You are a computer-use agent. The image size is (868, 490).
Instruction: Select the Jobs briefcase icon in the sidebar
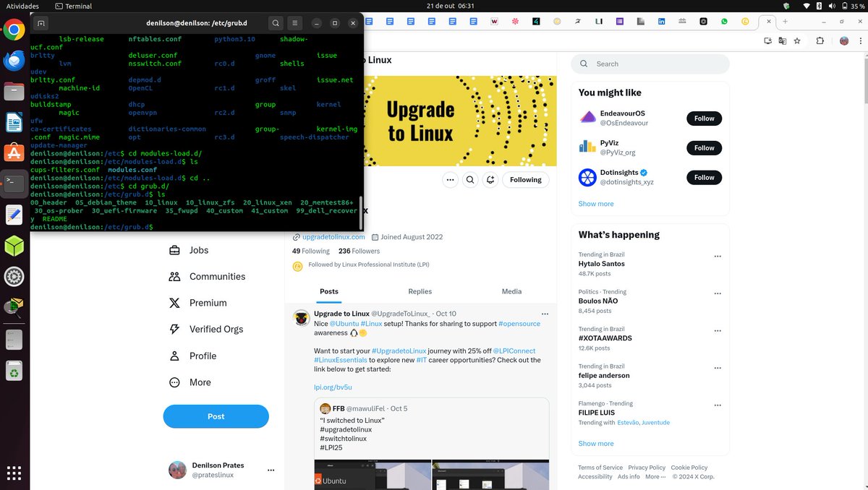point(174,249)
